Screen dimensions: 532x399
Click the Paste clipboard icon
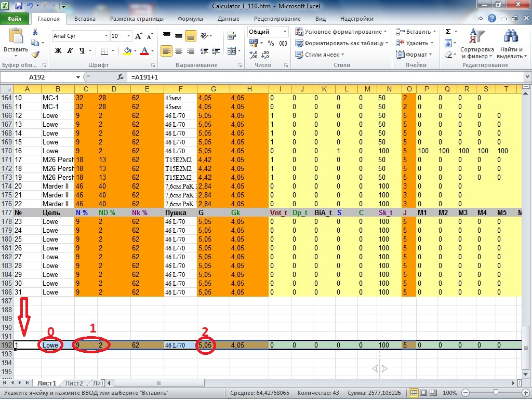16,36
